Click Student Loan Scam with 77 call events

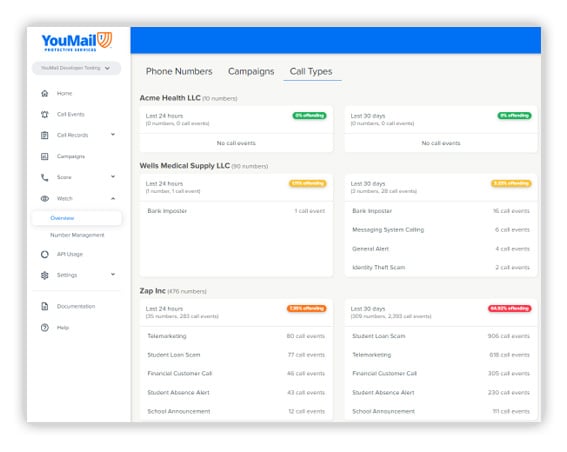pos(236,355)
